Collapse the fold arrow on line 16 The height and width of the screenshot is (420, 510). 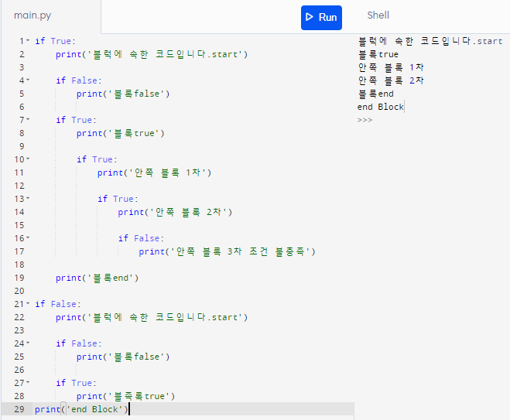point(28,237)
